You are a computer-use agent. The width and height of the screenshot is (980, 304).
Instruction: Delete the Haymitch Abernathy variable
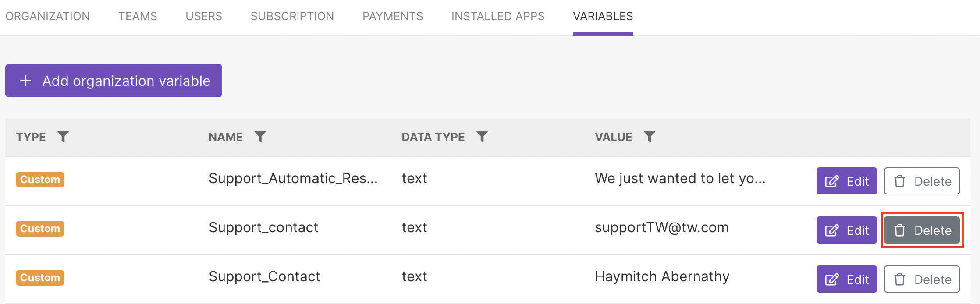pos(922,279)
